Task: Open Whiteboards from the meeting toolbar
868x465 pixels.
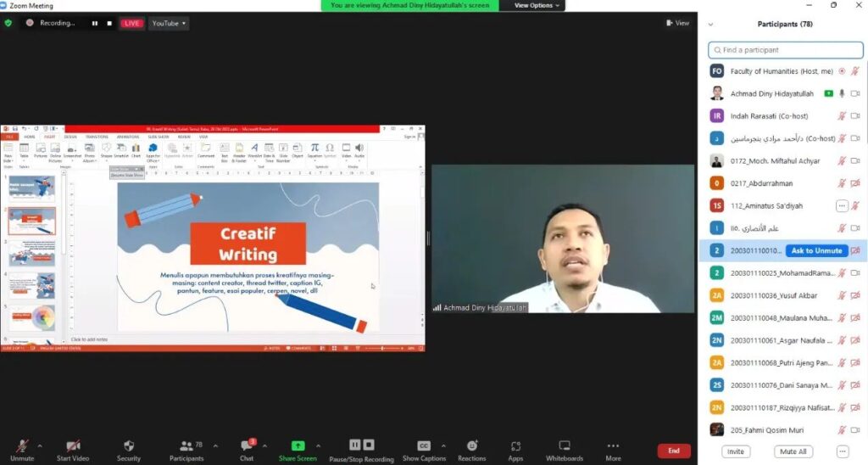Action: point(564,446)
